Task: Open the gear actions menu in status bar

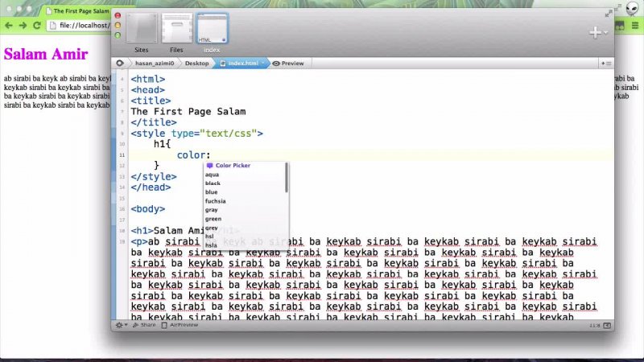Action: coord(121,325)
